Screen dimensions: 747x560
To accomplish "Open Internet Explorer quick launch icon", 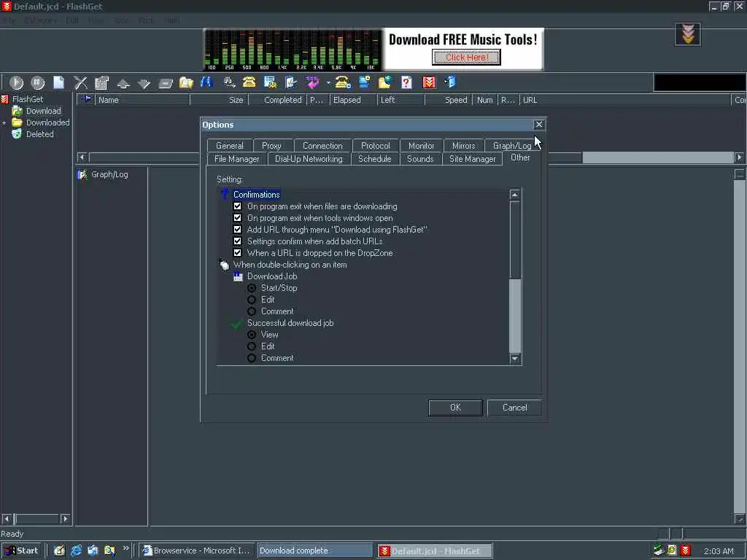I will coord(76,551).
